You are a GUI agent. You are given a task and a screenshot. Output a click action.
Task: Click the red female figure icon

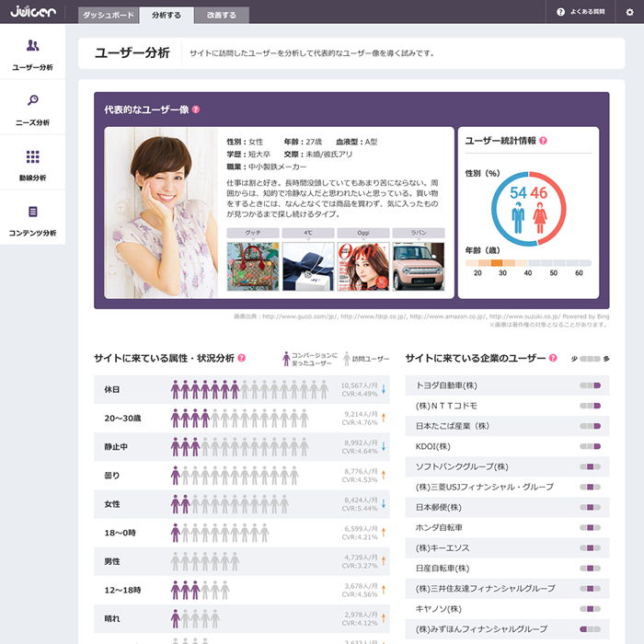click(540, 218)
